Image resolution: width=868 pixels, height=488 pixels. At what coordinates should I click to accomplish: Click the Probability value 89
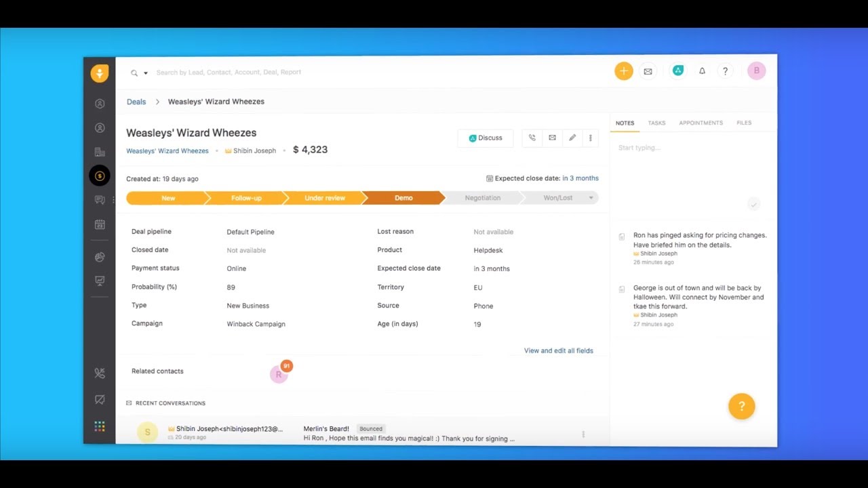[231, 287]
